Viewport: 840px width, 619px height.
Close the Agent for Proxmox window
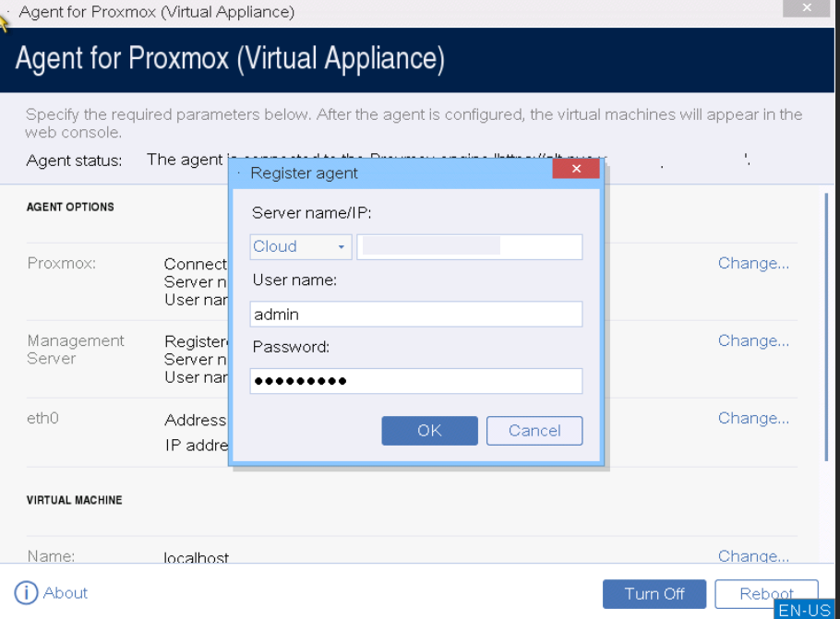click(x=807, y=7)
